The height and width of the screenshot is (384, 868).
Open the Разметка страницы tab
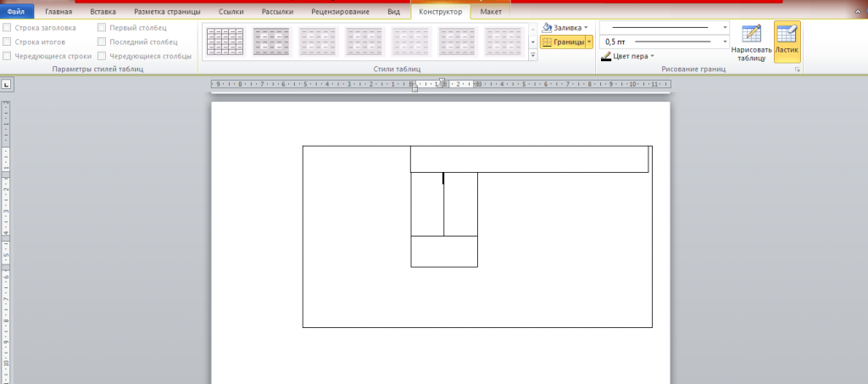pyautogui.click(x=167, y=12)
